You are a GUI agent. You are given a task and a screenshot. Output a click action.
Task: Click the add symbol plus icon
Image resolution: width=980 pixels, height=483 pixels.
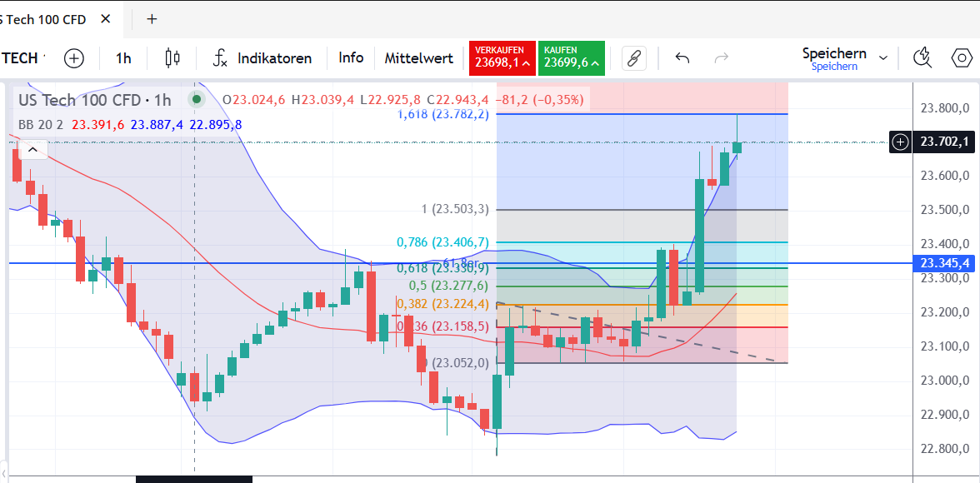coord(74,58)
